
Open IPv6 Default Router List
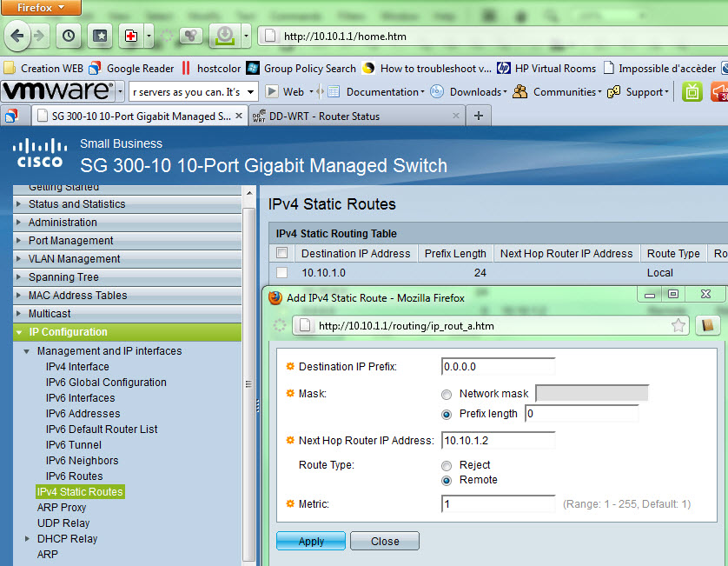click(x=102, y=429)
